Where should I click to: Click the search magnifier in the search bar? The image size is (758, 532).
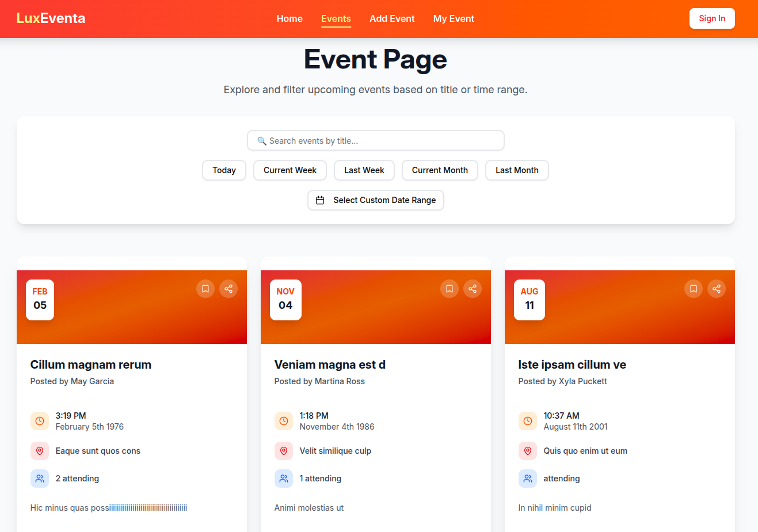click(x=262, y=140)
